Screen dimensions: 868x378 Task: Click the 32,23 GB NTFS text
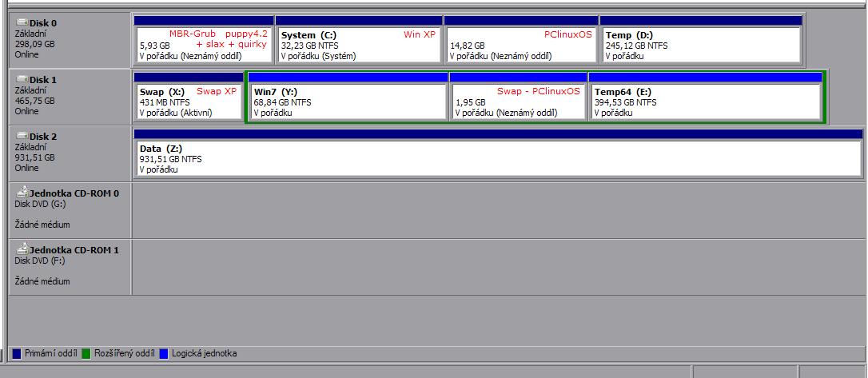[x=309, y=46]
